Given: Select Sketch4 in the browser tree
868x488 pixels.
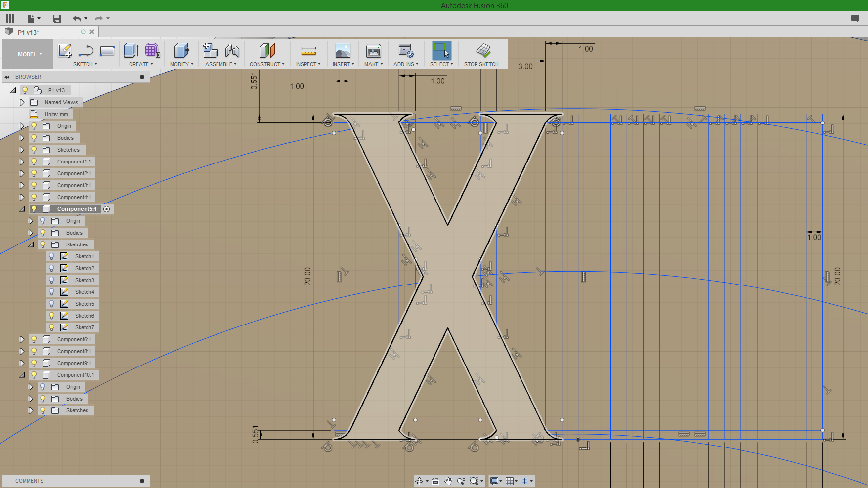Looking at the screenshot, I should tap(85, 292).
